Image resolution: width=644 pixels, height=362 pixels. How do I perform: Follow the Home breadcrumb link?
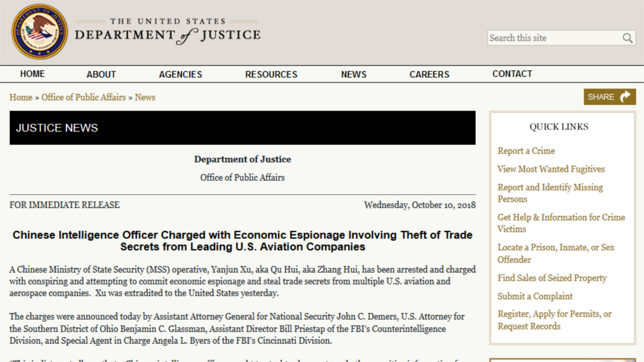(x=21, y=97)
